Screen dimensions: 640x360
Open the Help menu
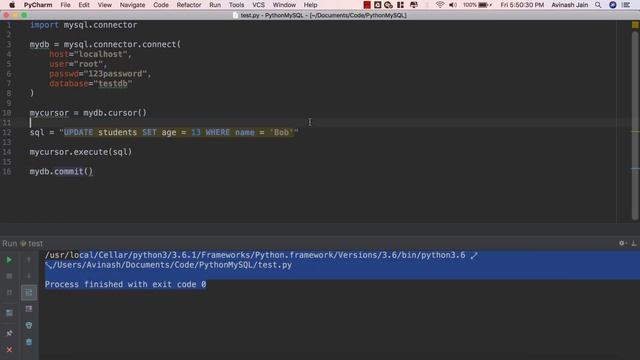[x=310, y=5]
